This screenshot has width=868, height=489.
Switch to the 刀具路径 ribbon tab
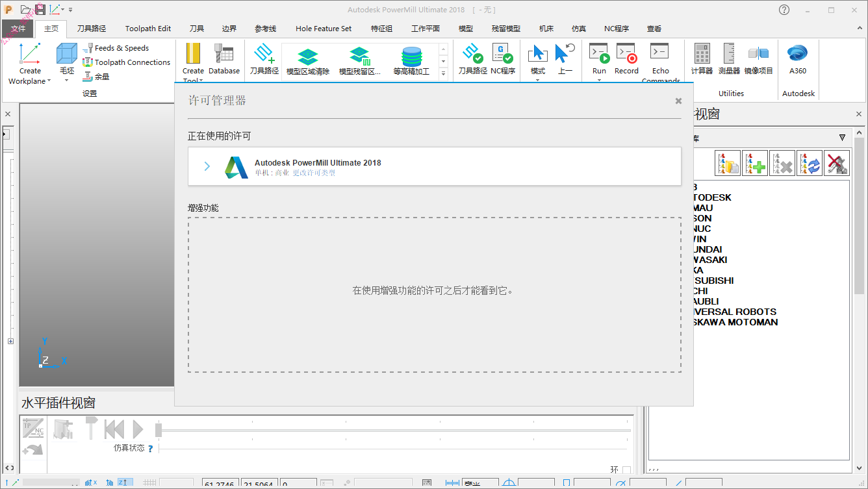tap(92, 29)
